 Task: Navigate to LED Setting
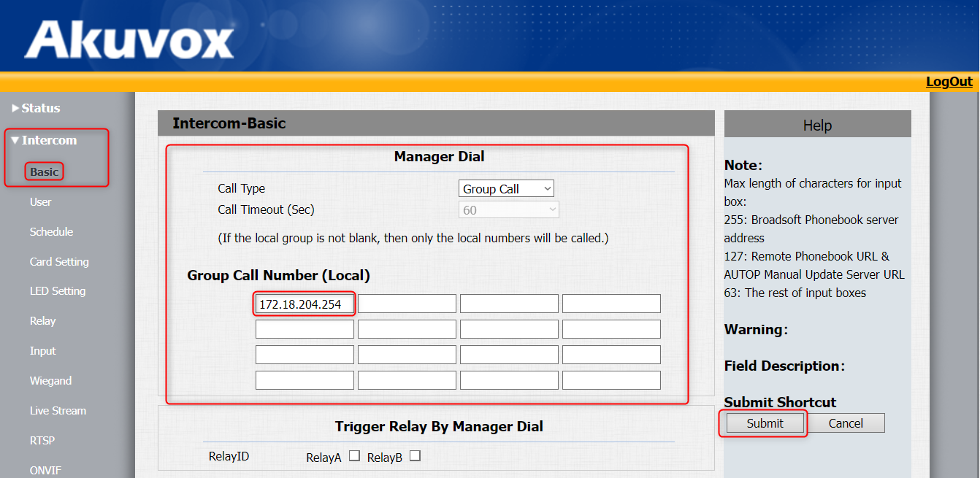pos(58,291)
